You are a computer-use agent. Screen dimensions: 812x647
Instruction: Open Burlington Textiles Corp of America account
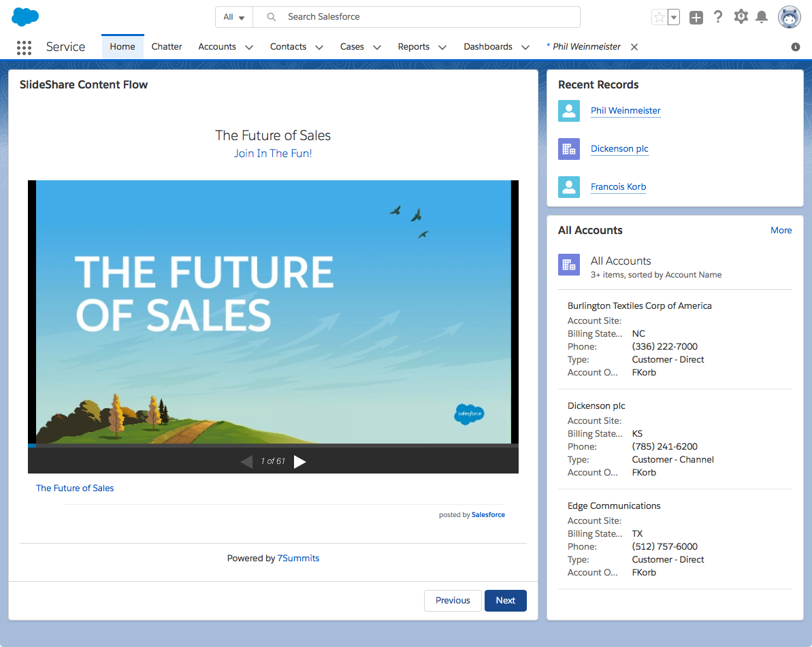pos(640,306)
